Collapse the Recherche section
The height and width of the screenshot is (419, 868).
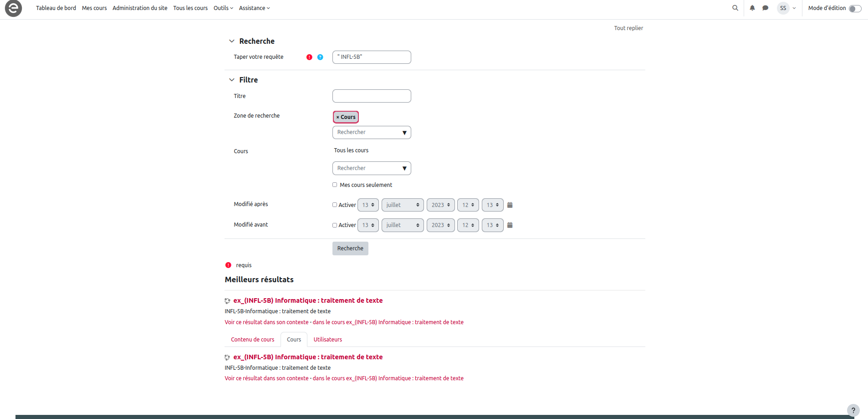232,41
